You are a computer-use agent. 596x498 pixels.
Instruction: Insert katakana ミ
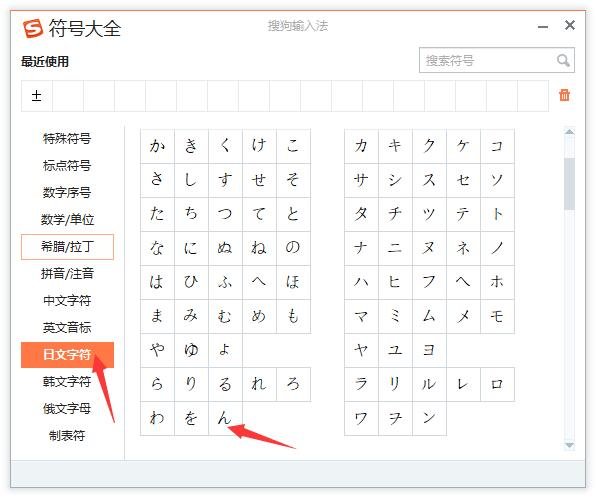395,316
